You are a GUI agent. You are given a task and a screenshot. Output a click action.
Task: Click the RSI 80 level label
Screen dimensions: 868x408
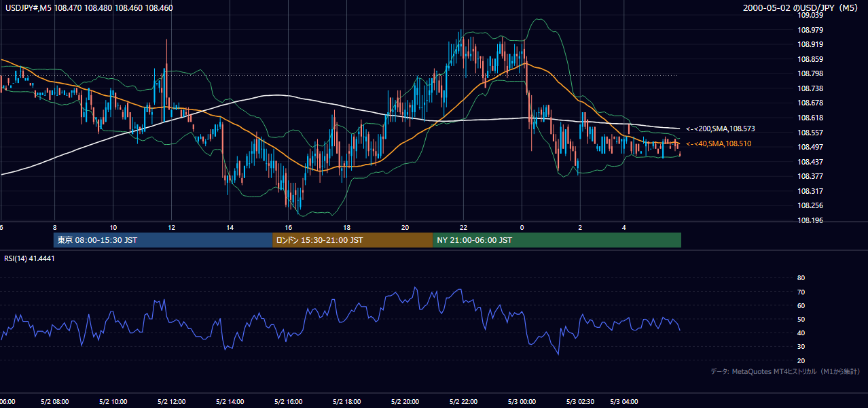pyautogui.click(x=801, y=278)
